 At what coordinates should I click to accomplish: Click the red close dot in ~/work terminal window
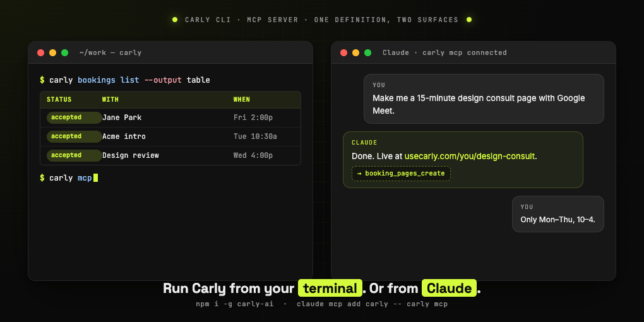coord(40,52)
